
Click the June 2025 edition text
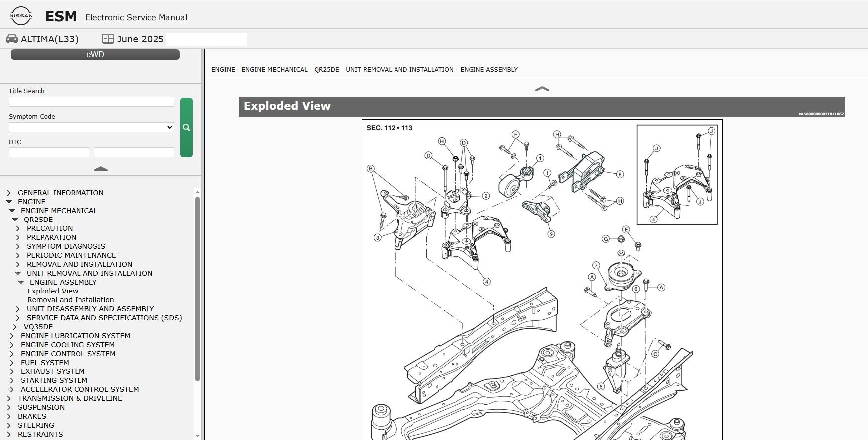pos(141,39)
